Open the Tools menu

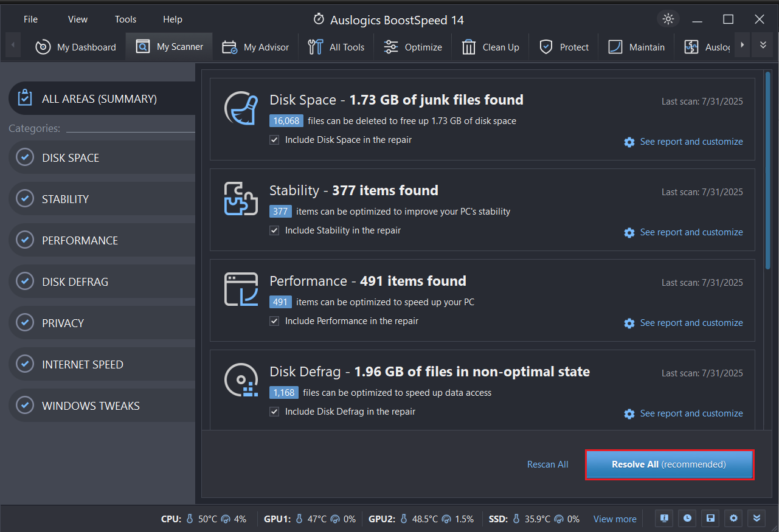pos(125,19)
